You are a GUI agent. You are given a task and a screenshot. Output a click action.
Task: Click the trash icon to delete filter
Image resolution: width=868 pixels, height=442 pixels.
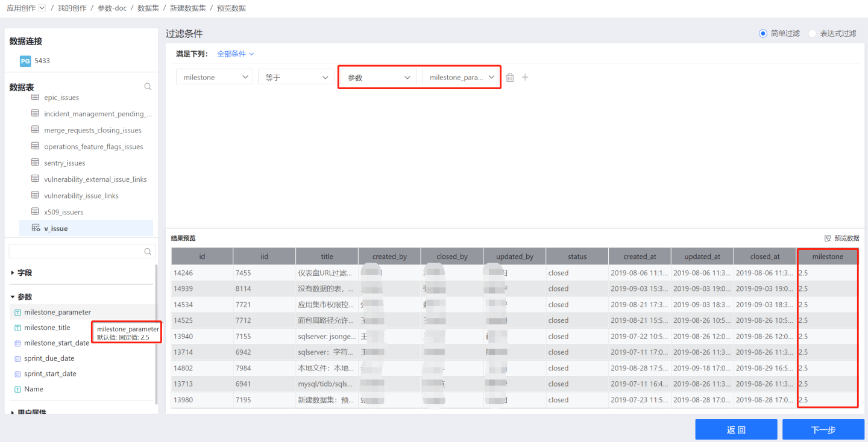(x=510, y=78)
